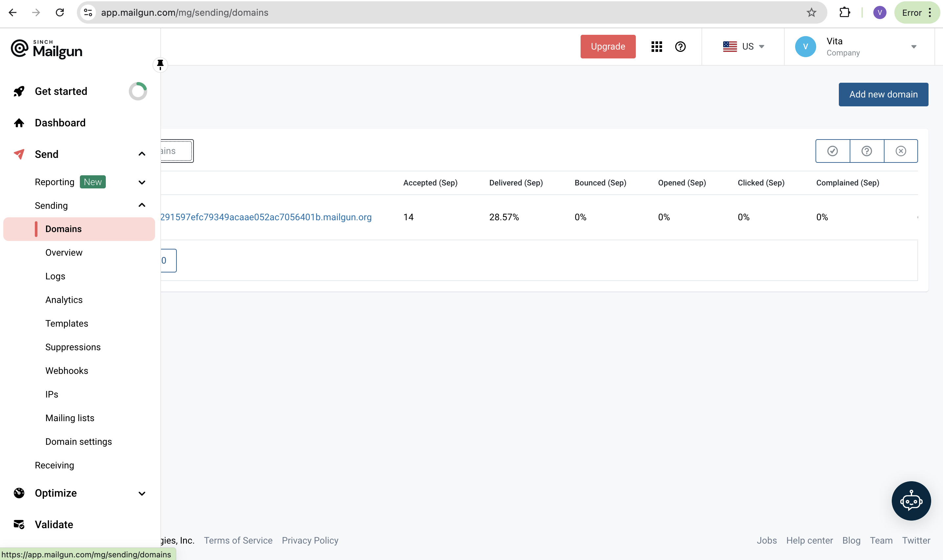Toggle disabled domains filter
The height and width of the screenshot is (560, 943).
(901, 151)
